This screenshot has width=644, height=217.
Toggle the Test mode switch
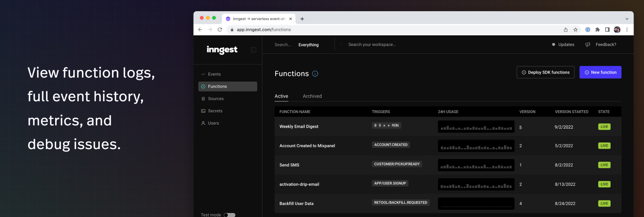[x=229, y=215]
